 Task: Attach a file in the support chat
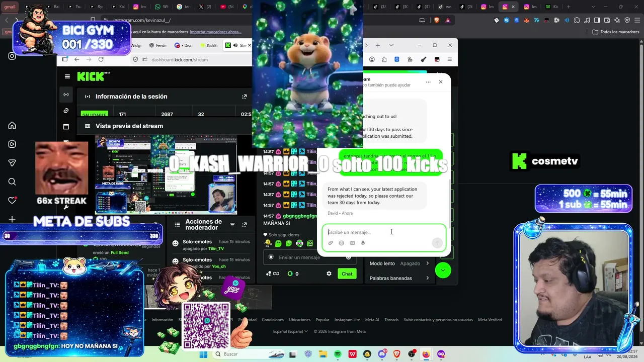[x=331, y=243]
